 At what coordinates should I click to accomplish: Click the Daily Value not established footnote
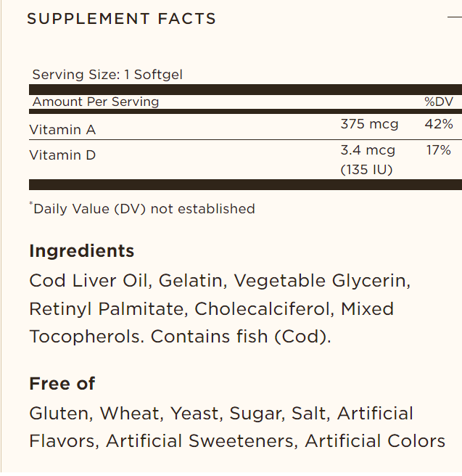click(144, 209)
